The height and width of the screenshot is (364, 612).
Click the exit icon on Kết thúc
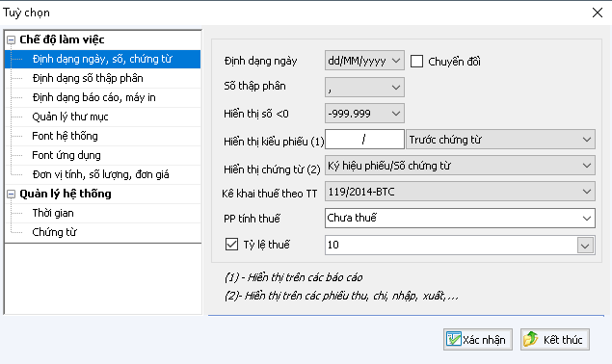tap(531, 339)
